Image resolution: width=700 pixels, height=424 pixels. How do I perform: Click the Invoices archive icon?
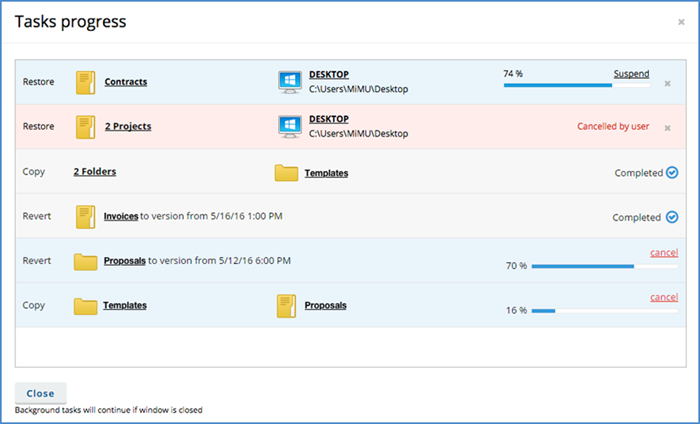[x=85, y=217]
